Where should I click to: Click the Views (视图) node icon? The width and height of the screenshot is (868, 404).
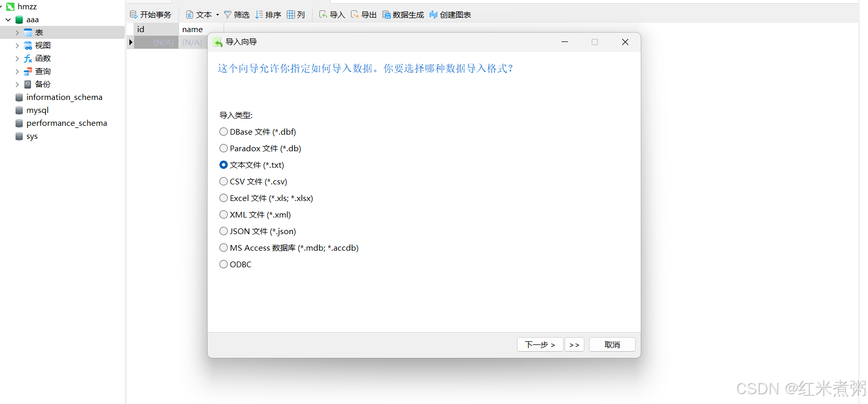tap(28, 46)
